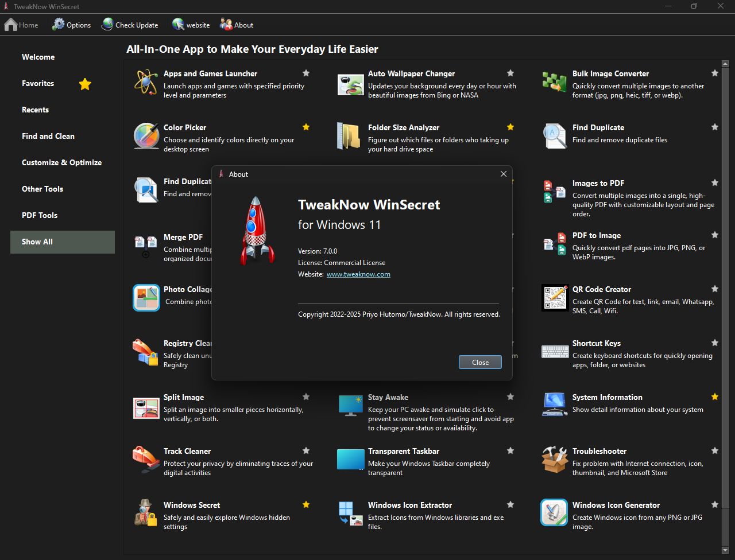Star the PDF to Image tool
The height and width of the screenshot is (560, 735).
715,235
